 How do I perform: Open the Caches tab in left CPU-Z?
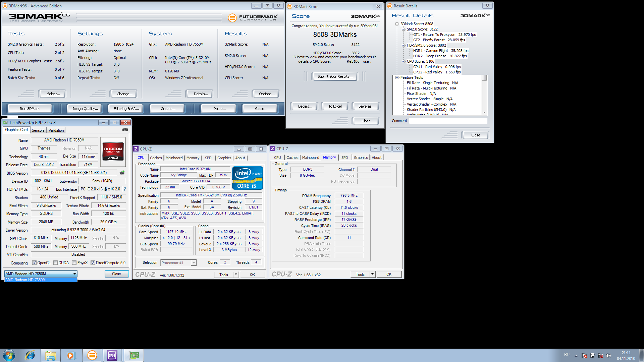tap(156, 158)
